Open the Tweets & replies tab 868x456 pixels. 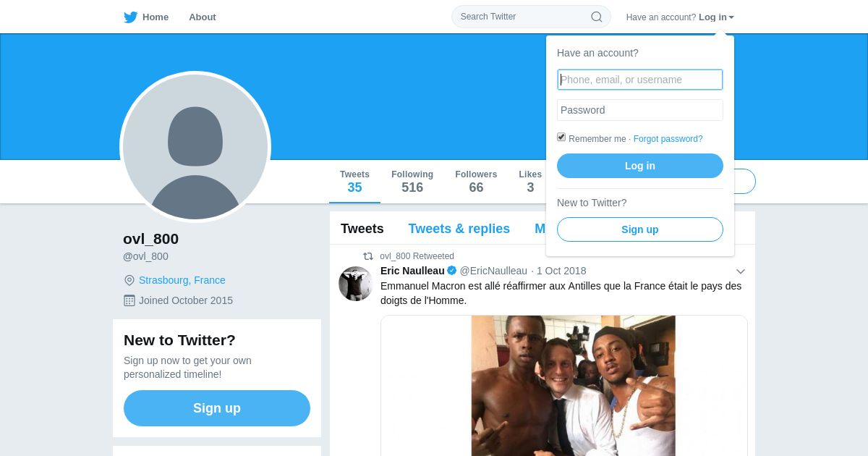(x=459, y=229)
